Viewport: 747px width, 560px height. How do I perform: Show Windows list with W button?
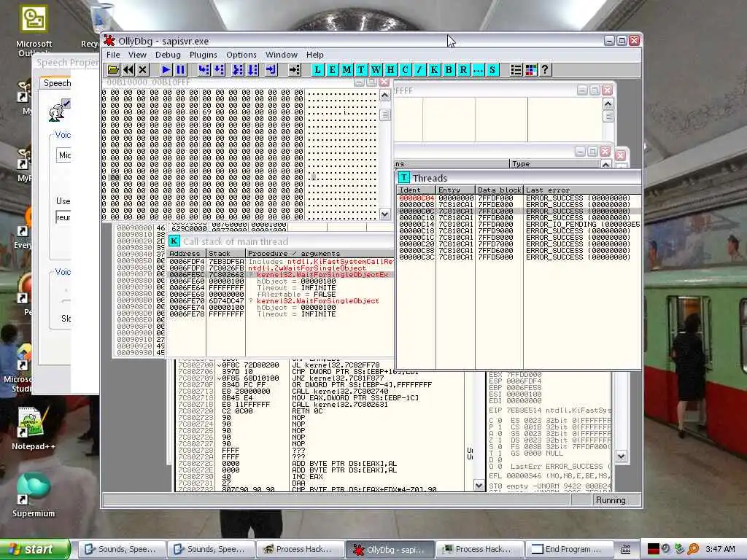[376, 70]
